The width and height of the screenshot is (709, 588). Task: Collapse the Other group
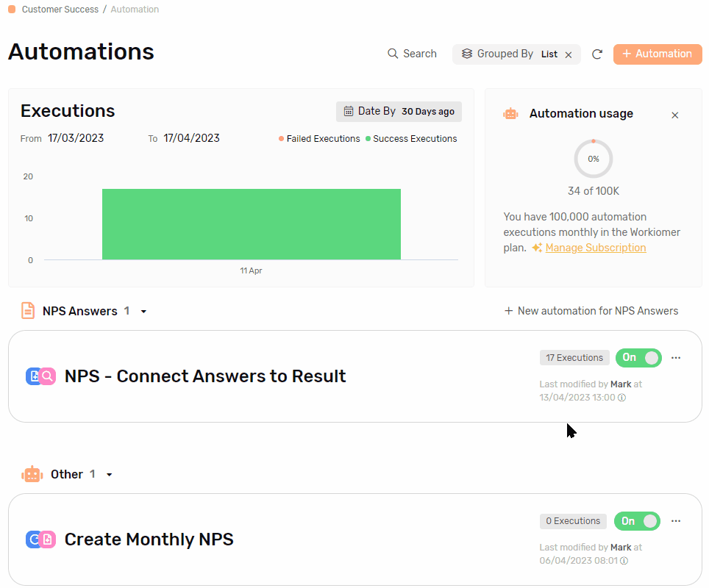109,475
